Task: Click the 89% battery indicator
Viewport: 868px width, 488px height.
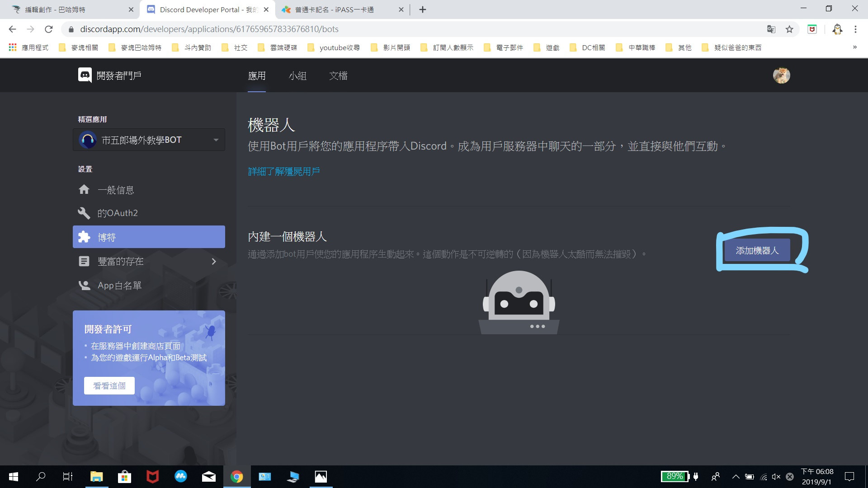Action: coord(675,476)
